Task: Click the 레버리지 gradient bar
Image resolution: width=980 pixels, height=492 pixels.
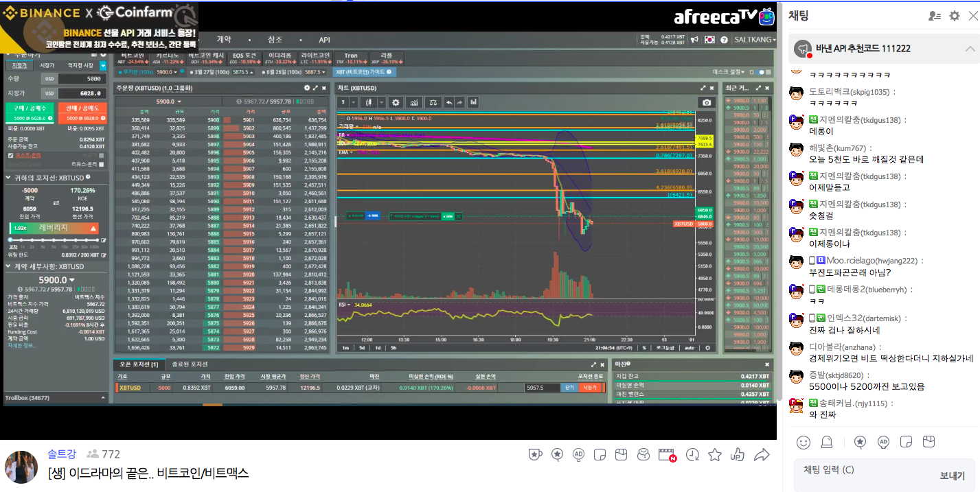Action: [54, 228]
